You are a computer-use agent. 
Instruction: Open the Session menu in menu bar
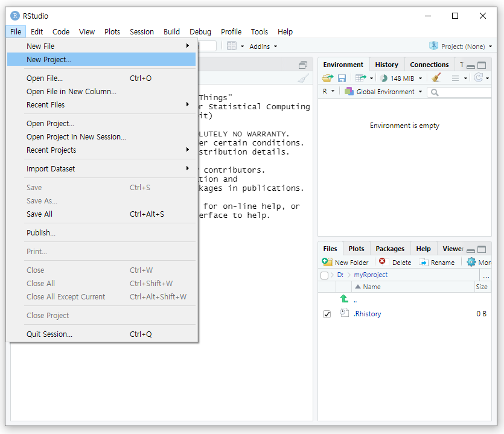tap(142, 32)
